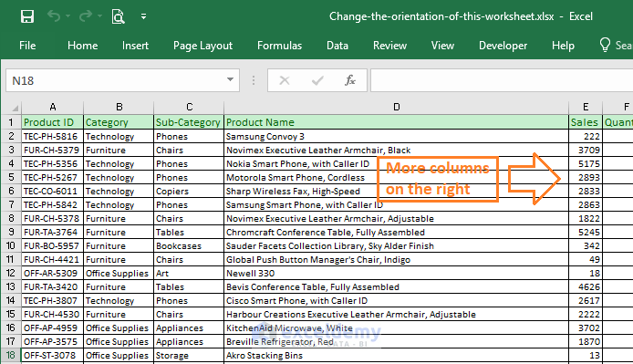
Task: Click the Save icon in quick access toolbar
Action: point(27,16)
